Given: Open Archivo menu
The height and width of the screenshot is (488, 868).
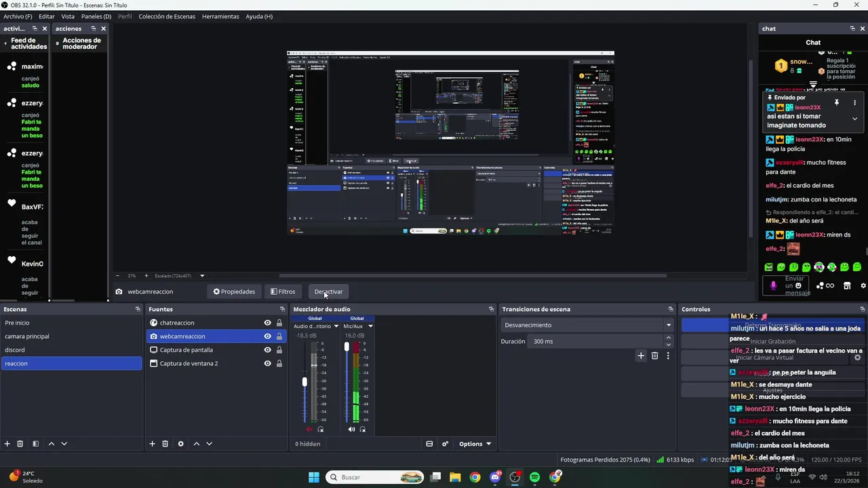Looking at the screenshot, I should click(18, 16).
